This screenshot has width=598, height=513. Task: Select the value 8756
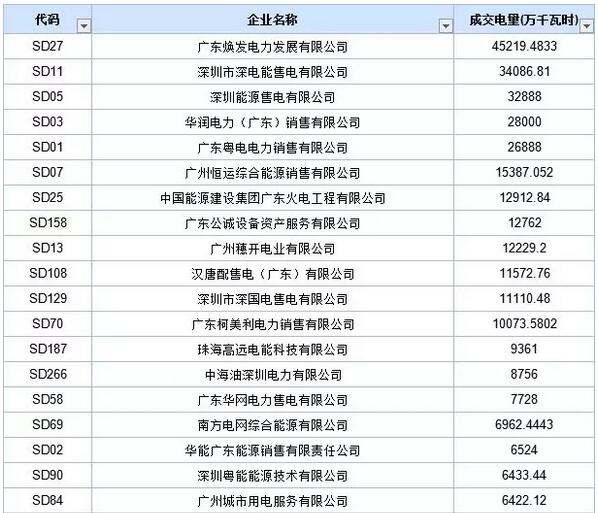click(524, 374)
